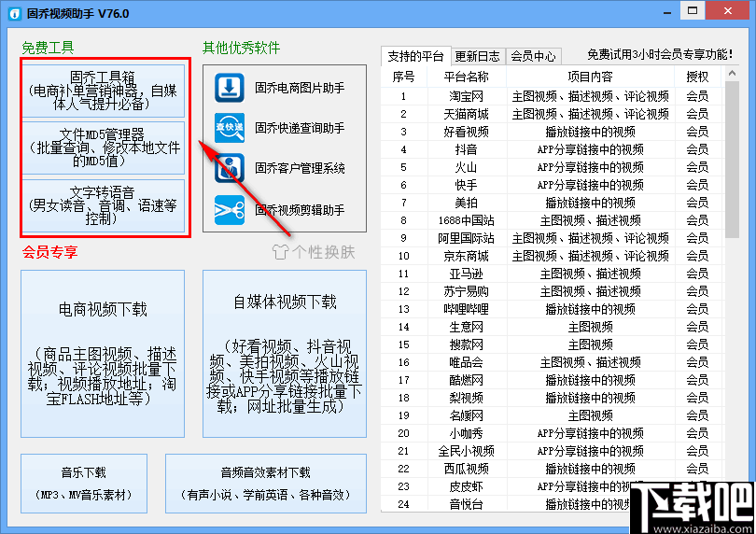The width and height of the screenshot is (756, 534).
Task: Select the 酷燃网 row
Action: pos(553,380)
